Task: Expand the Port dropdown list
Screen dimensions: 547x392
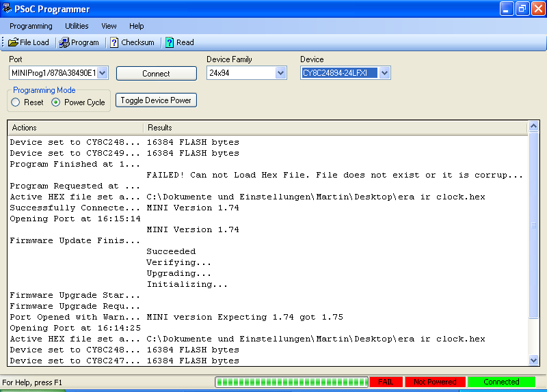Action: (x=103, y=73)
